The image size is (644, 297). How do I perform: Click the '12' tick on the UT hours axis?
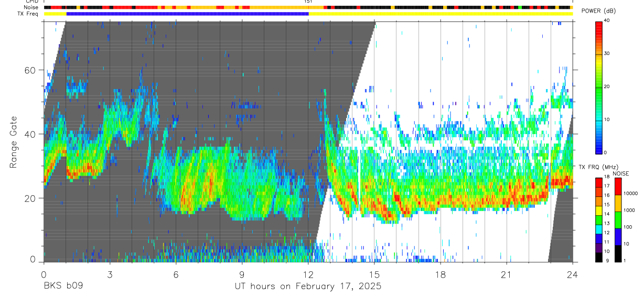click(308, 274)
